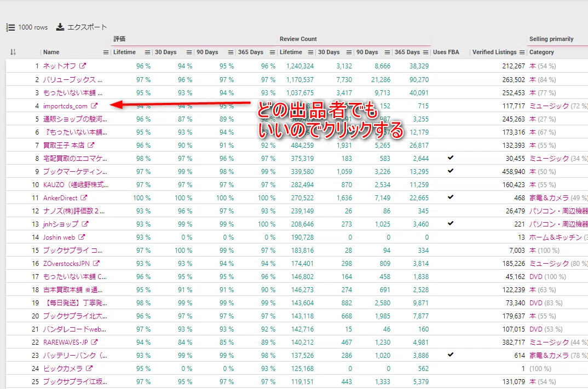Sort by Category column header
Screen dimensions: 588x389
[x=541, y=52]
